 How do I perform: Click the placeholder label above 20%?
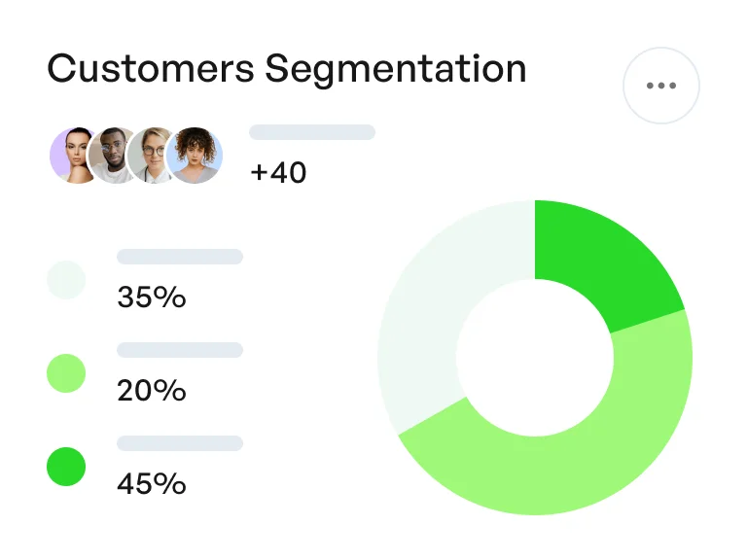180,350
